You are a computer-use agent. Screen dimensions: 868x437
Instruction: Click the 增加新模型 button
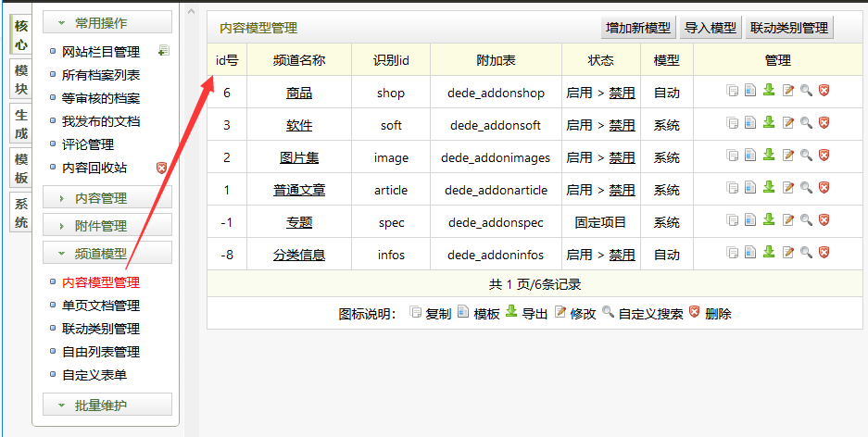pos(637,29)
